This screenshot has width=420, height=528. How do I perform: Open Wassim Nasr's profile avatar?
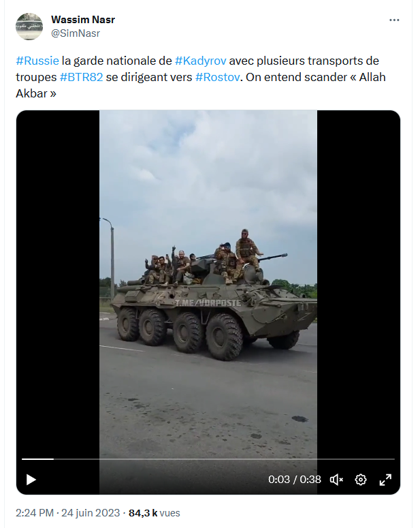(29, 27)
